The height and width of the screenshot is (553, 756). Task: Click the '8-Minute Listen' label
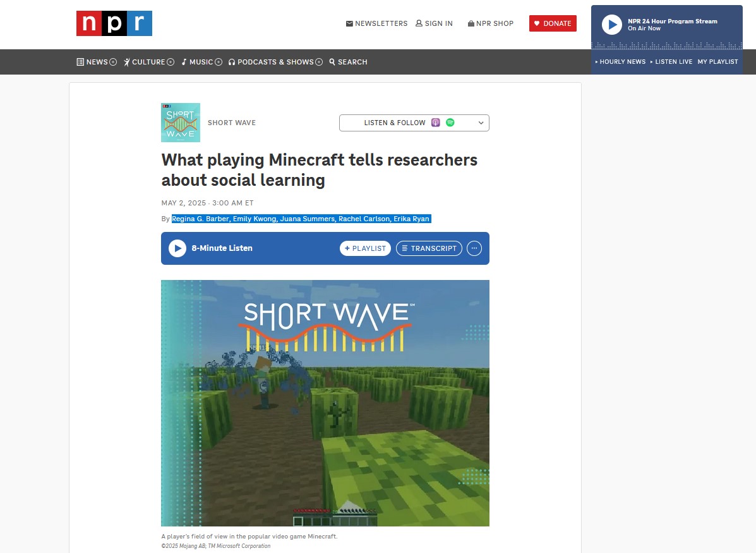coord(222,248)
